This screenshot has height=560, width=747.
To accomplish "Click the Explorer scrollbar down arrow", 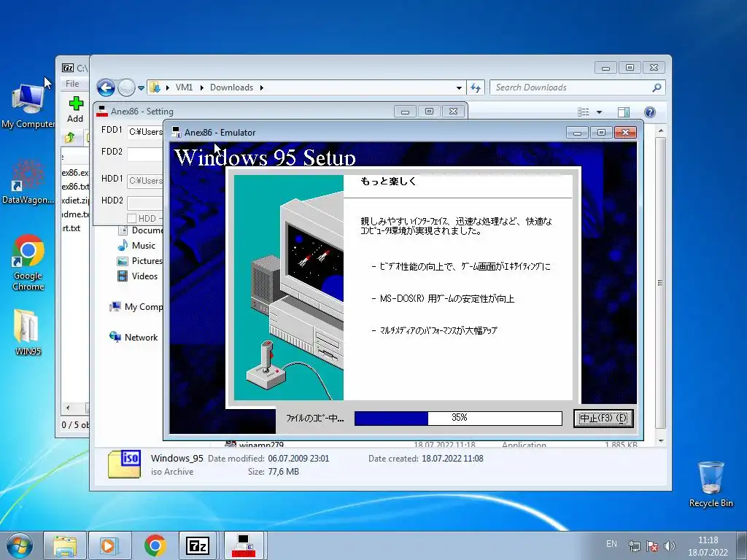I will pos(661,441).
